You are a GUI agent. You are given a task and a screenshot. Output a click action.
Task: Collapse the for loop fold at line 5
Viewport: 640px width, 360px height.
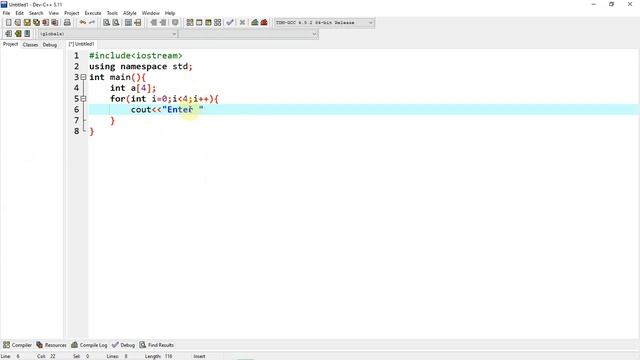[x=83, y=99]
